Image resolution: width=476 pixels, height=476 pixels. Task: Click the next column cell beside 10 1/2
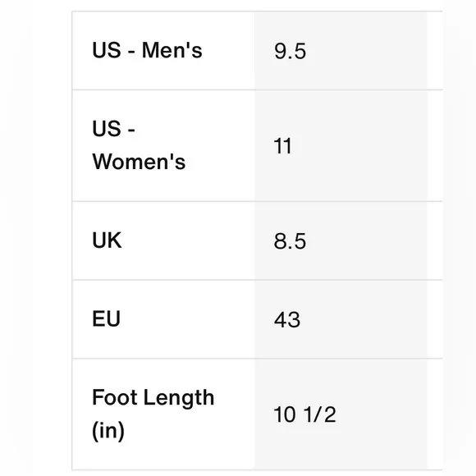435,414
